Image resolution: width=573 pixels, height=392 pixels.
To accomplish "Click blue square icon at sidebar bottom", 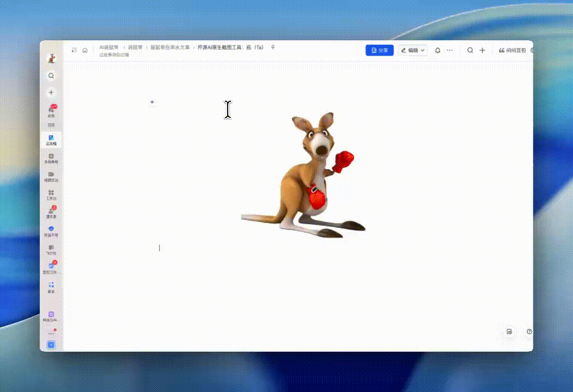I will pos(51,345).
